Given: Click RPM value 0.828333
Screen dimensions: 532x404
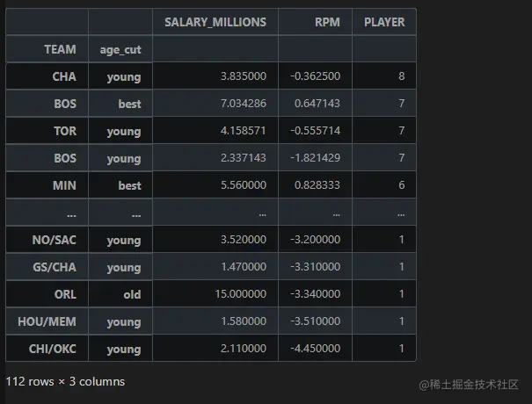Looking at the screenshot, I should pyautogui.click(x=317, y=185).
